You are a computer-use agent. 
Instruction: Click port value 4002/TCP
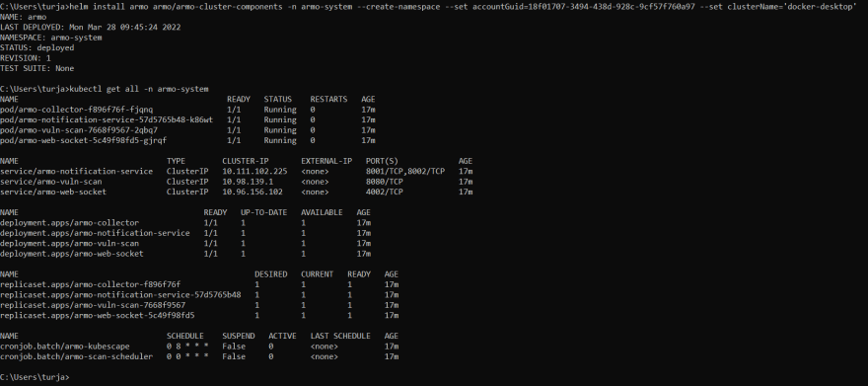click(x=384, y=192)
